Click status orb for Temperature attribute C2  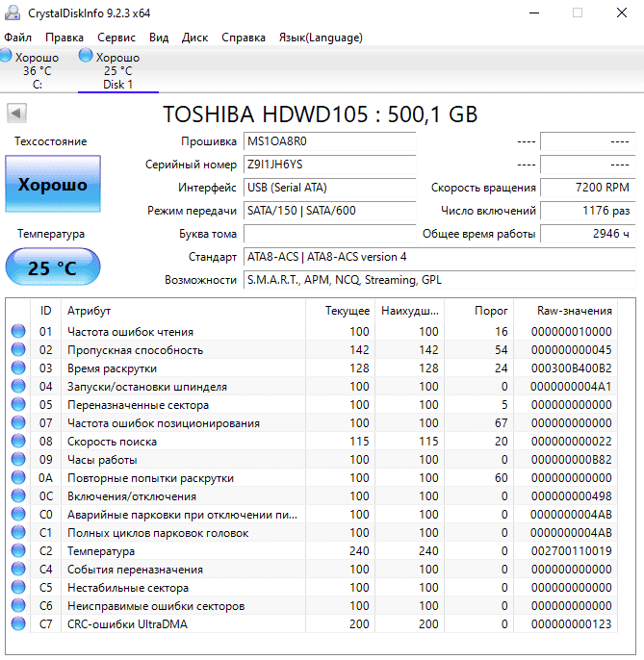[x=18, y=551]
